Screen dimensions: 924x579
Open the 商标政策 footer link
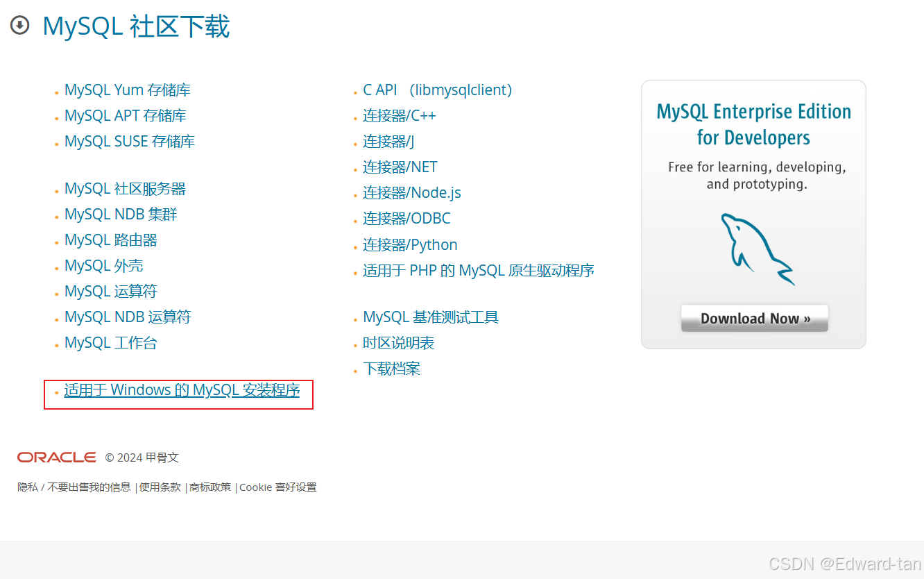tap(210, 487)
